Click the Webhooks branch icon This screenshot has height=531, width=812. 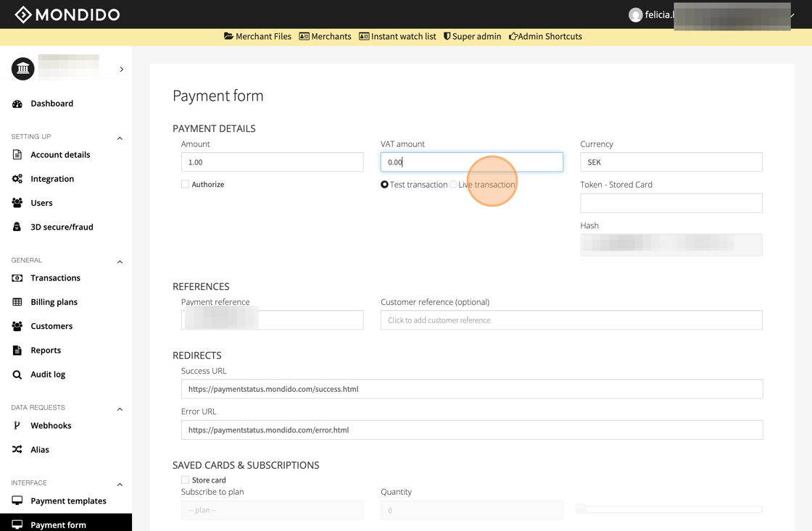click(x=17, y=425)
